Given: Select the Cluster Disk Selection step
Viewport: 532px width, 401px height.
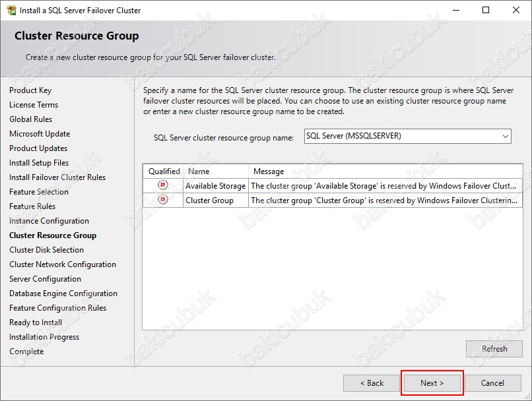Looking at the screenshot, I should tap(46, 250).
